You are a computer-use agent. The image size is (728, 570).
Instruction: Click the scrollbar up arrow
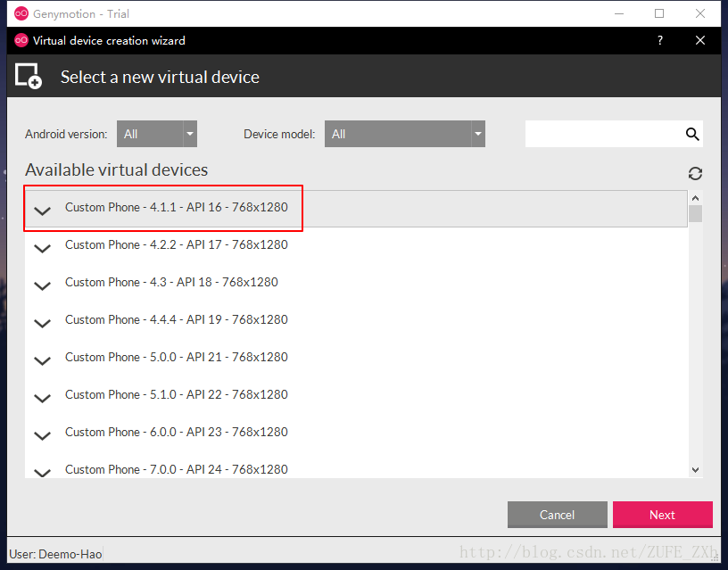point(696,198)
